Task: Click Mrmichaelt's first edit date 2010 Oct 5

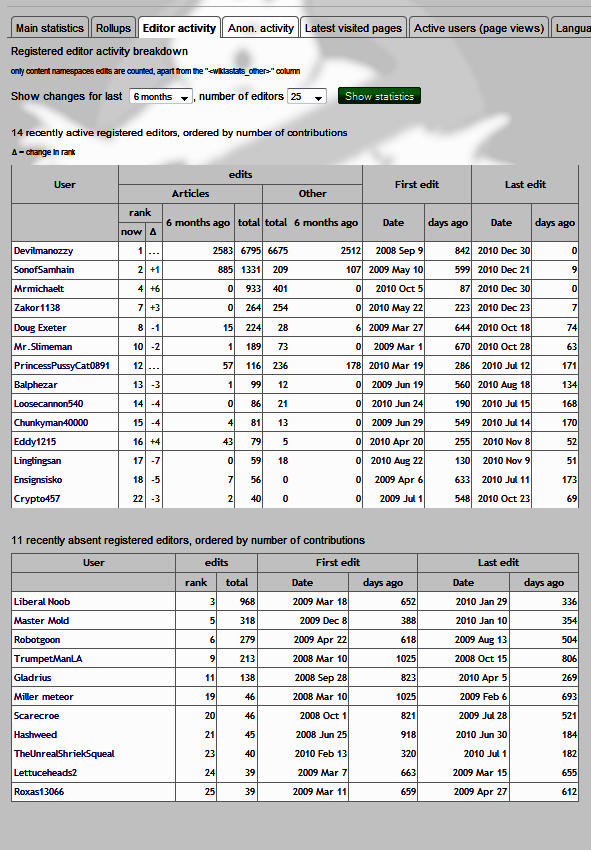Action: (x=399, y=289)
